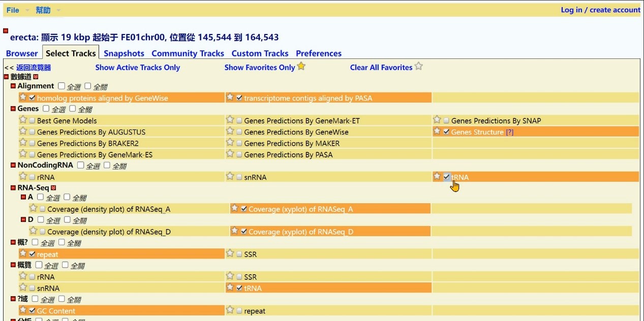The image size is (644, 321).
Task: Click Show Active Tracks Only
Action: pyautogui.click(x=137, y=68)
